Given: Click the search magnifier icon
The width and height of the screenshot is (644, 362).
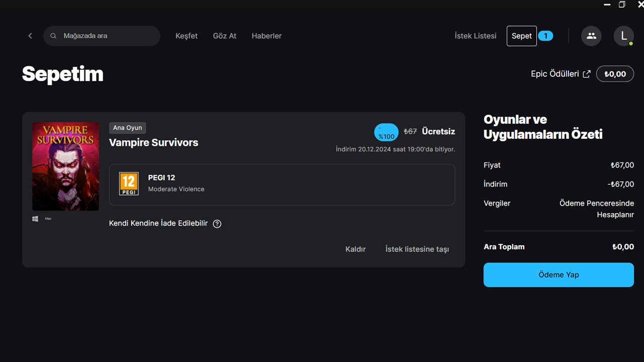Looking at the screenshot, I should (x=53, y=36).
